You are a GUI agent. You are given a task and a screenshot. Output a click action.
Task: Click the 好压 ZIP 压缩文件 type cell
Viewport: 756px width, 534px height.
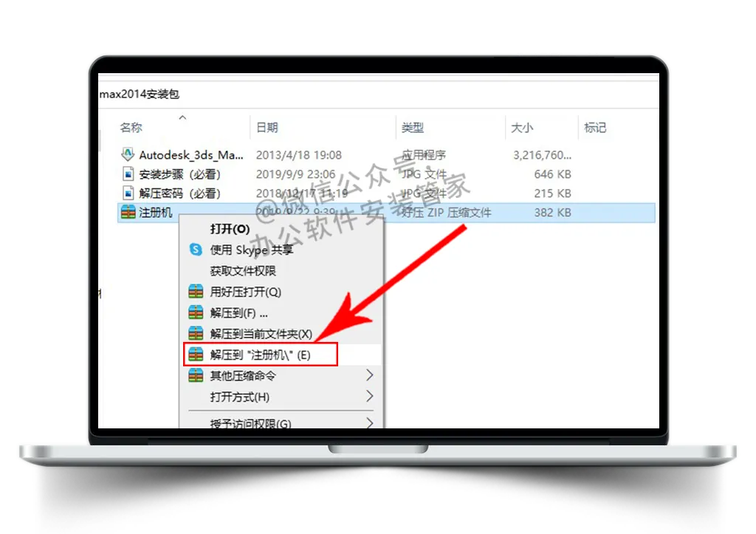click(x=447, y=213)
